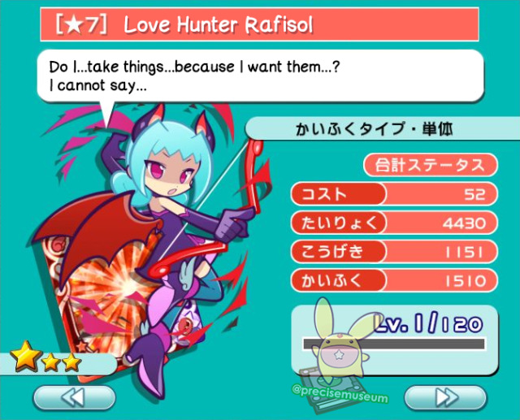Tap the third small gold star
The height and width of the screenshot is (420, 520).
click(x=71, y=362)
